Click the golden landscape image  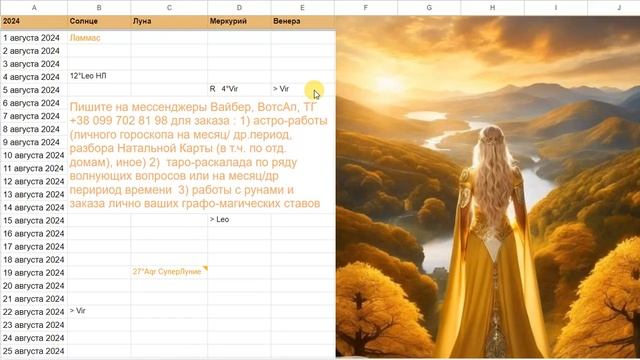point(488,187)
